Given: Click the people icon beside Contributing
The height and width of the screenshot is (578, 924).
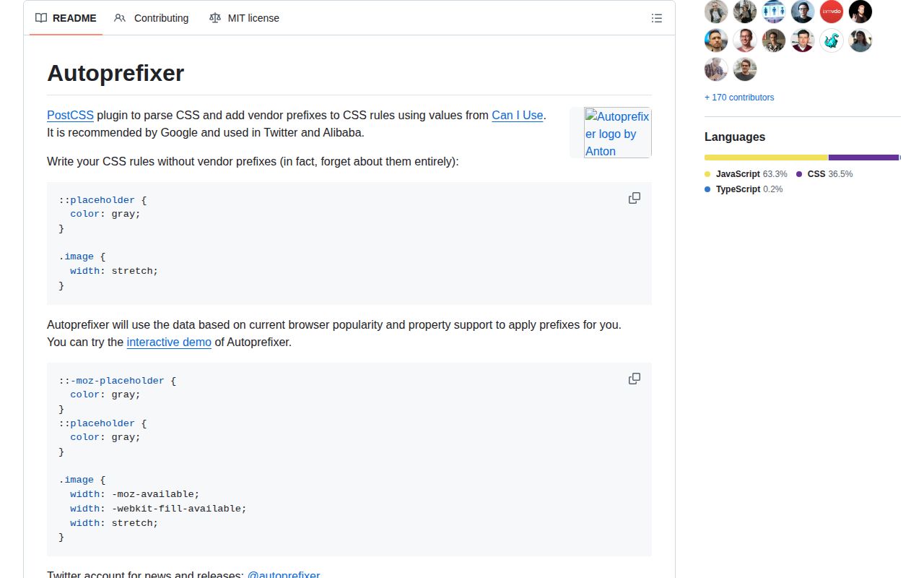Looking at the screenshot, I should click(x=120, y=18).
